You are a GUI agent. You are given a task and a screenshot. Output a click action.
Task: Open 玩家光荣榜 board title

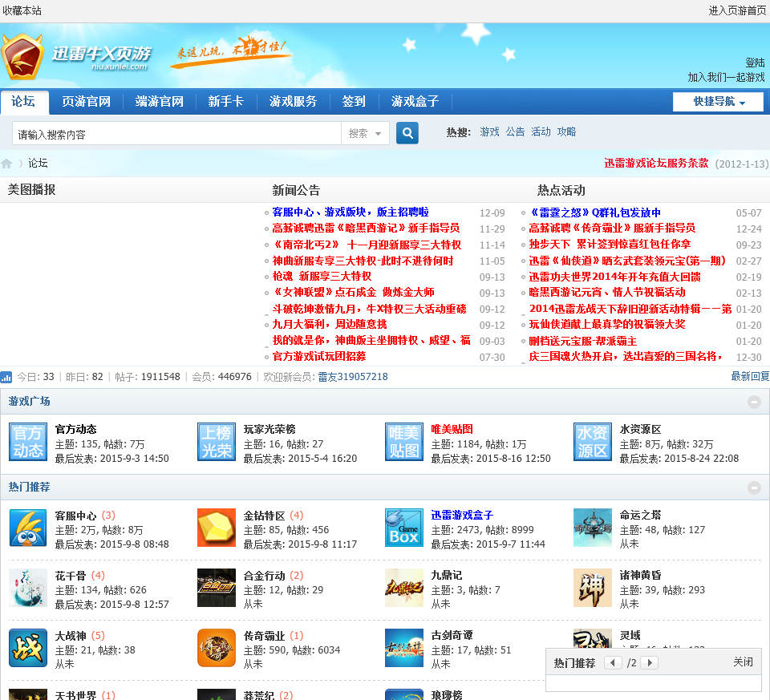269,429
